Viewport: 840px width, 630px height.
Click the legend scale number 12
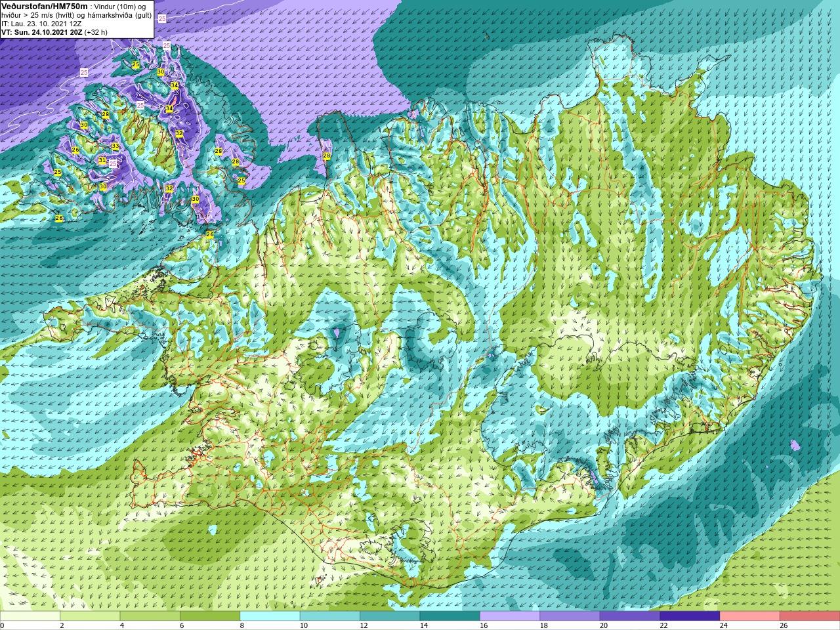pyautogui.click(x=364, y=625)
